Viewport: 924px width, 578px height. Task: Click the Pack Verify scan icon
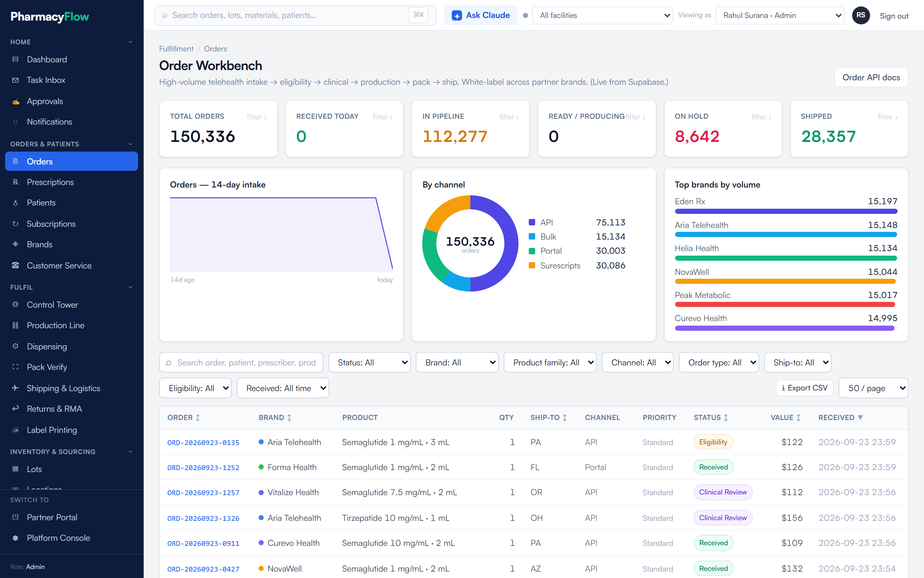coord(15,367)
